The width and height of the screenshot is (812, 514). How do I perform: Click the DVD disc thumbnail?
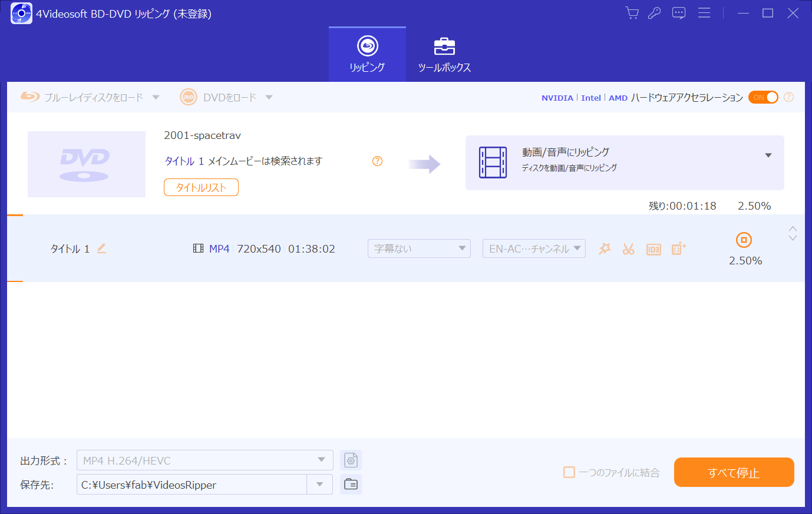87,164
